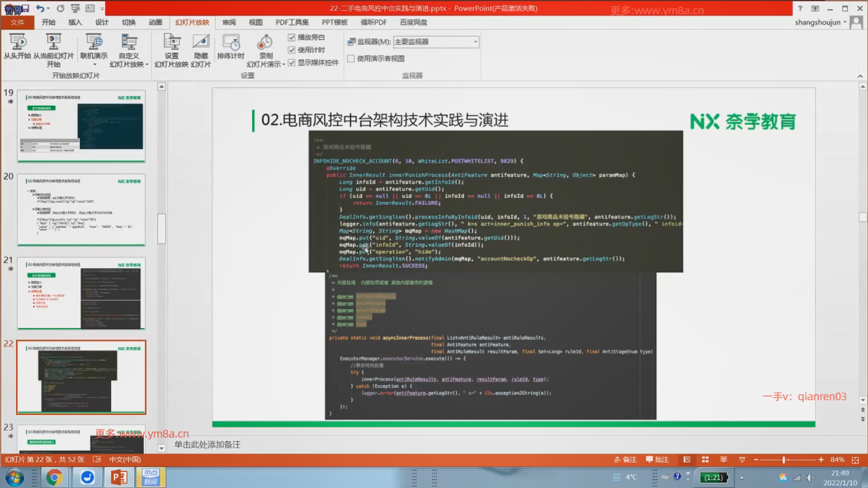Expand the monitor (监视器) dropdown
The height and width of the screenshot is (488, 868).
coord(475,42)
